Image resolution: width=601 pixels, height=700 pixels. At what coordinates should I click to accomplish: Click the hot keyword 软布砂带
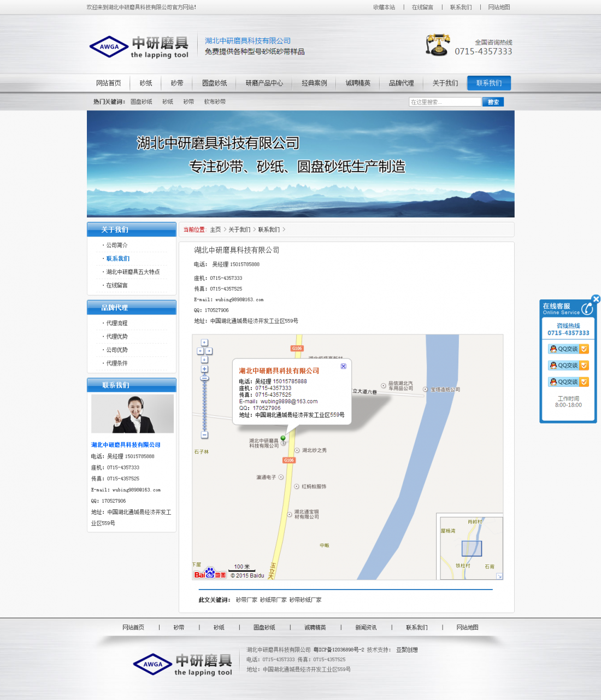[215, 102]
